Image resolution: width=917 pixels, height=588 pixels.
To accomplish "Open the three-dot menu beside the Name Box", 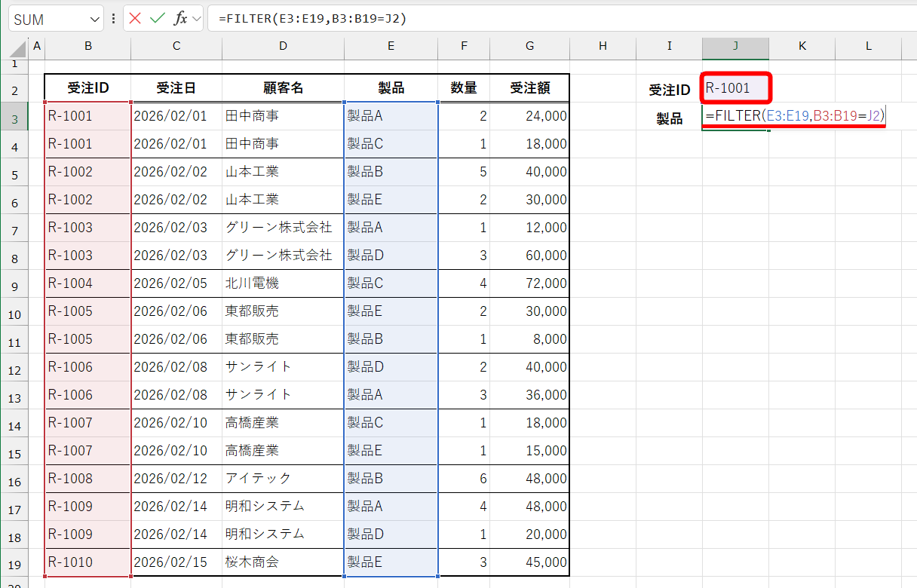I will [x=112, y=19].
